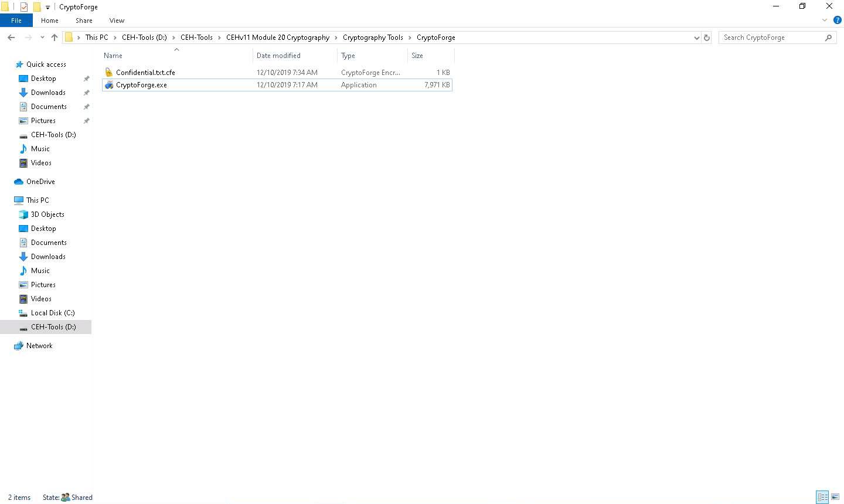Switch to Details view layout icon
The height and width of the screenshot is (504, 844).
coord(822,497)
